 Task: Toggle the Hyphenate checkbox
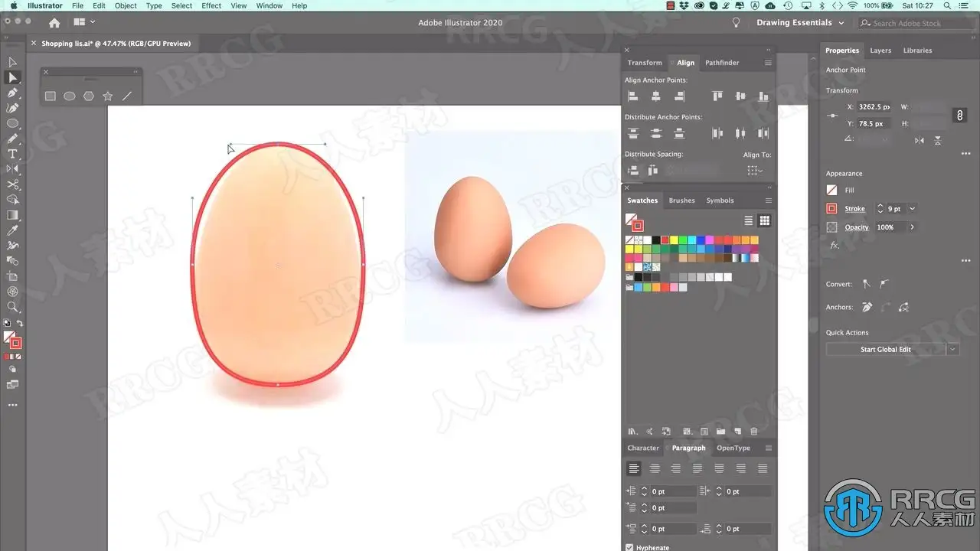tap(629, 548)
